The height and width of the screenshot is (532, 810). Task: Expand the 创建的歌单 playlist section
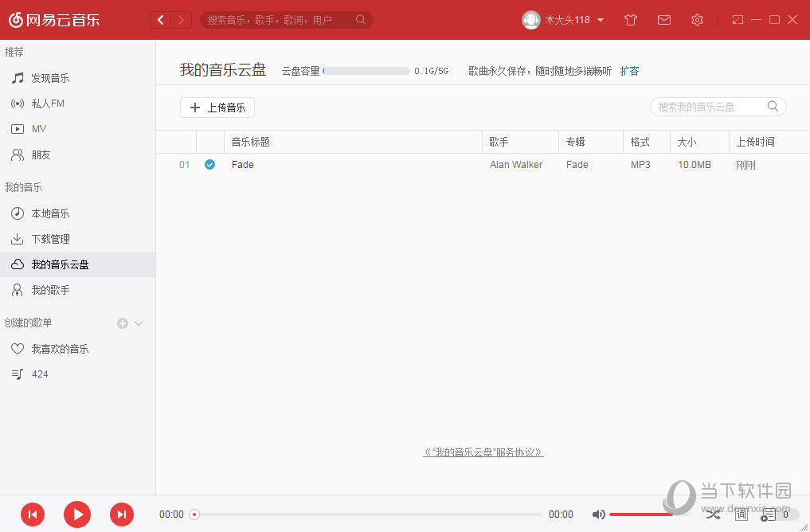(x=139, y=323)
